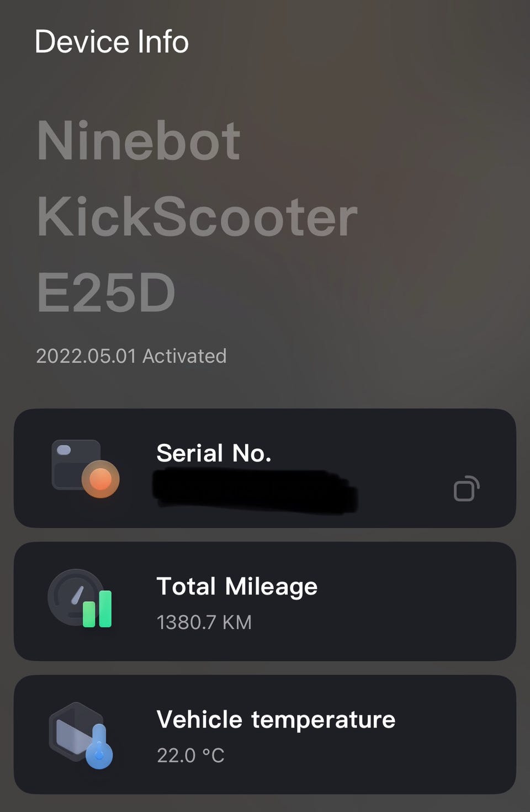Tap the serial number device icon
Viewport: 530px width, 812px height.
pyautogui.click(x=86, y=469)
